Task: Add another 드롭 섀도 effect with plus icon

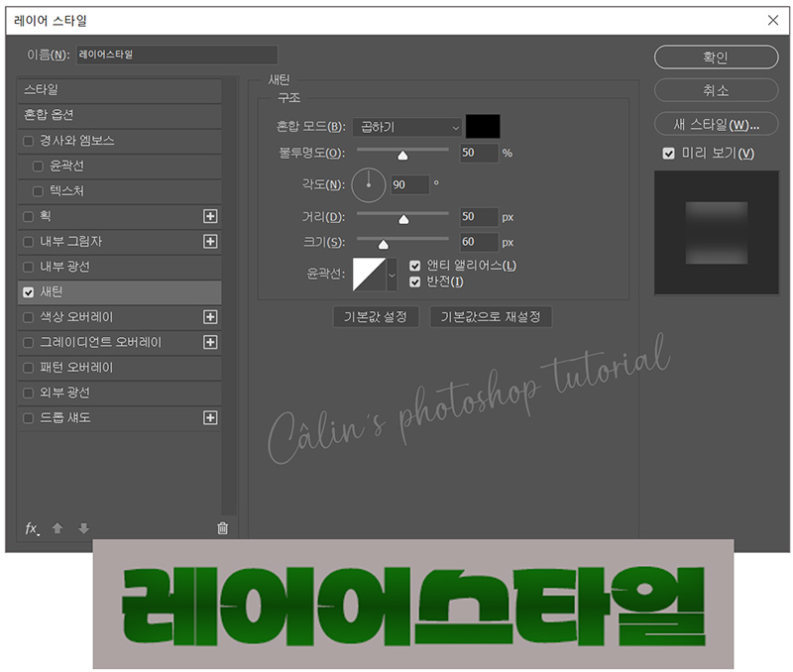Action: click(210, 417)
